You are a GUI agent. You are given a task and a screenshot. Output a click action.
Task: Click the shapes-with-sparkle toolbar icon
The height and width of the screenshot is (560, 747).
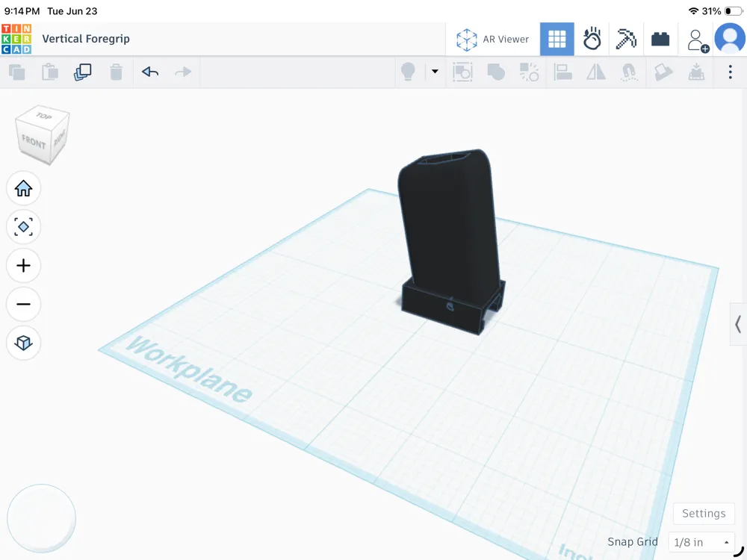point(529,72)
